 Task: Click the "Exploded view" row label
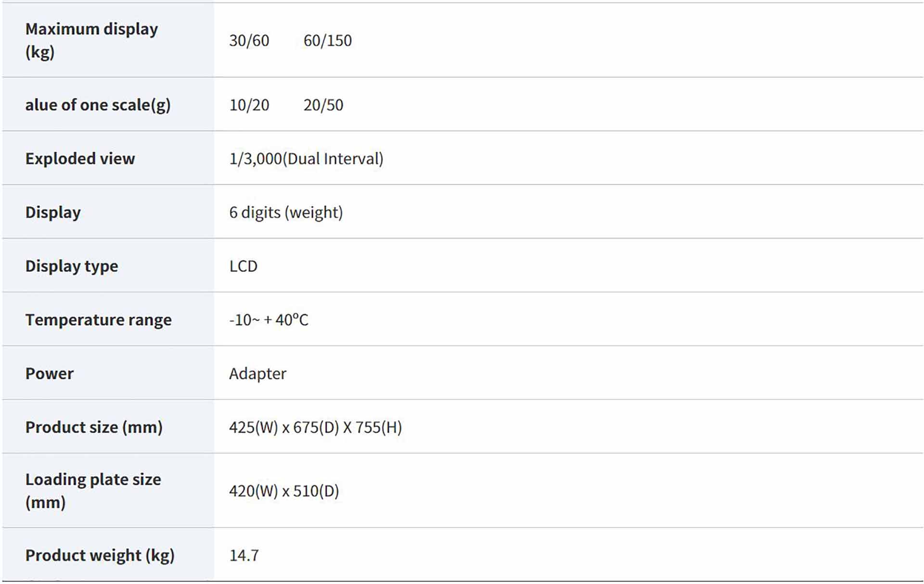coord(80,159)
